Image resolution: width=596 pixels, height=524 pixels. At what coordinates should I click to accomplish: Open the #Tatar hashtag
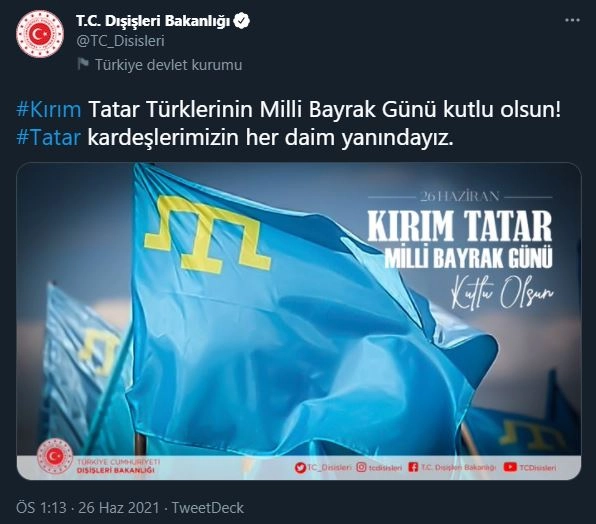point(48,138)
